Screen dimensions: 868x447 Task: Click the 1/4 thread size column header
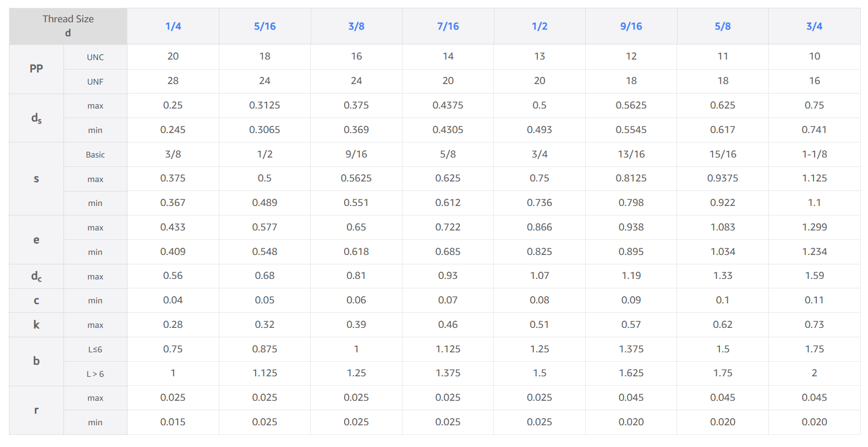tap(173, 26)
